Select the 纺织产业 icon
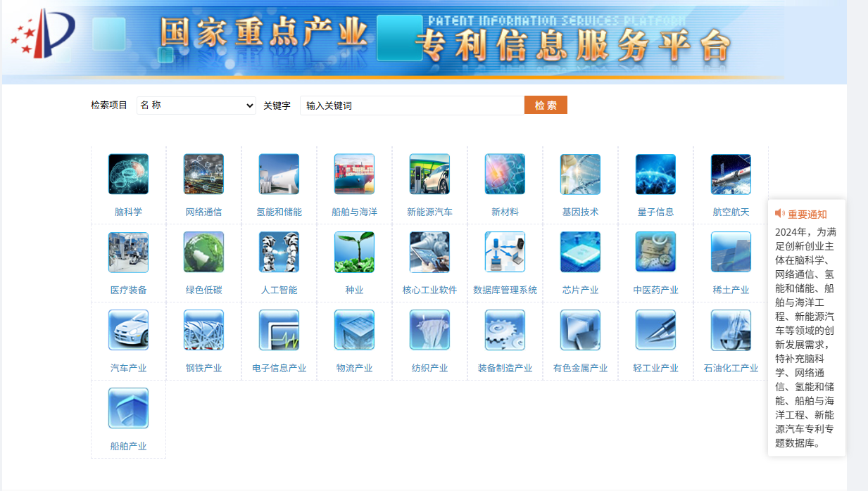868x491 pixels. coord(429,331)
